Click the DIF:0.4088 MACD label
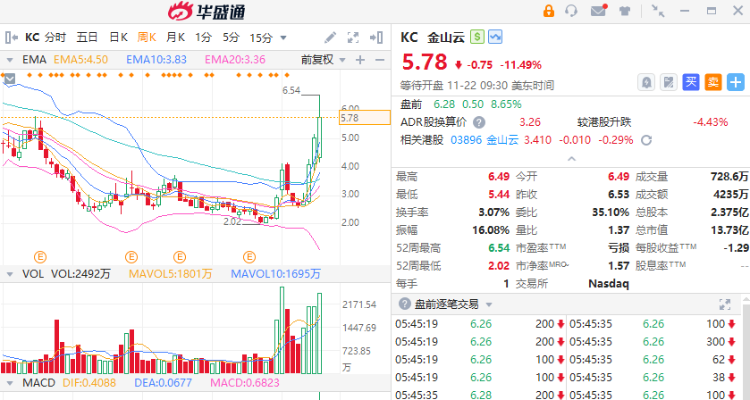Image resolution: width=750 pixels, height=400 pixels. click(x=89, y=383)
